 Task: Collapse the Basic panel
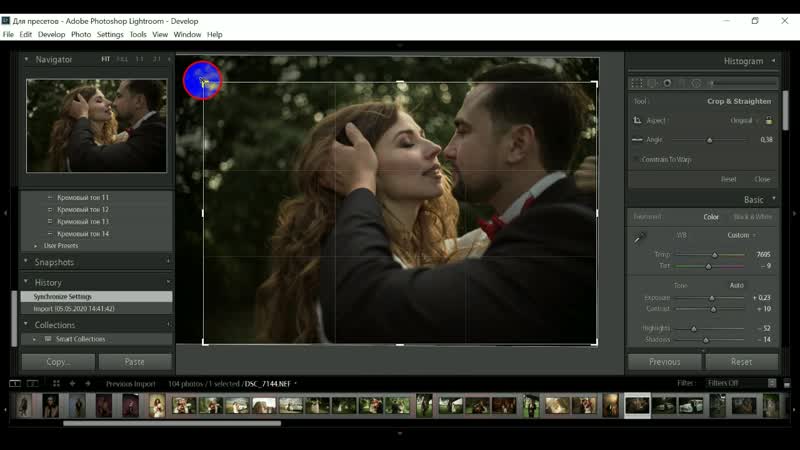pyautogui.click(x=773, y=199)
